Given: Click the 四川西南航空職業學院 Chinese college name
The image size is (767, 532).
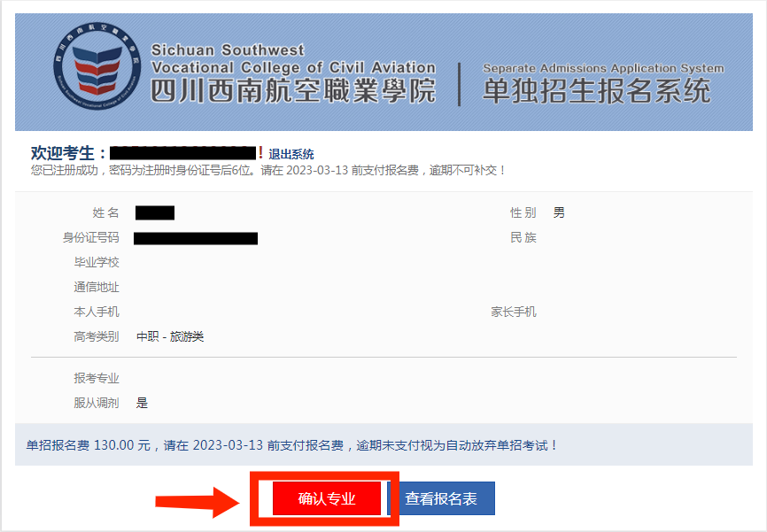Looking at the screenshot, I should [x=293, y=91].
